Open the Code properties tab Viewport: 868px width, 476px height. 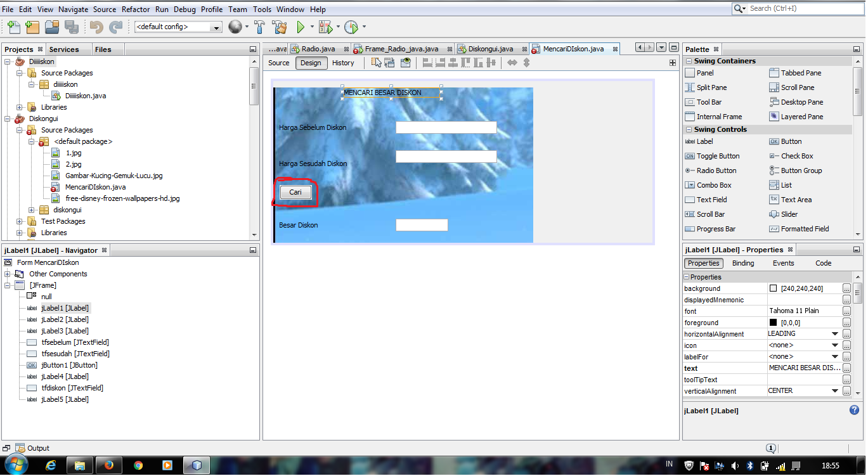click(823, 263)
